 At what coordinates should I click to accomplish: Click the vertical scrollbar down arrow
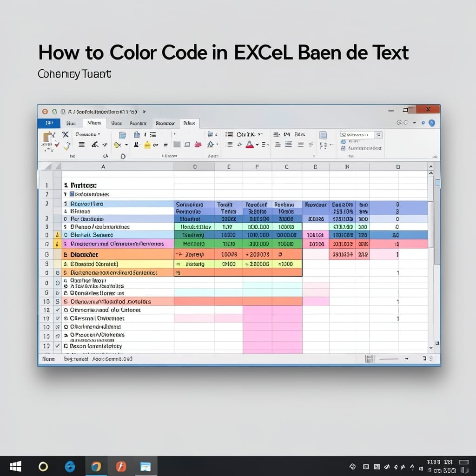tap(431, 348)
